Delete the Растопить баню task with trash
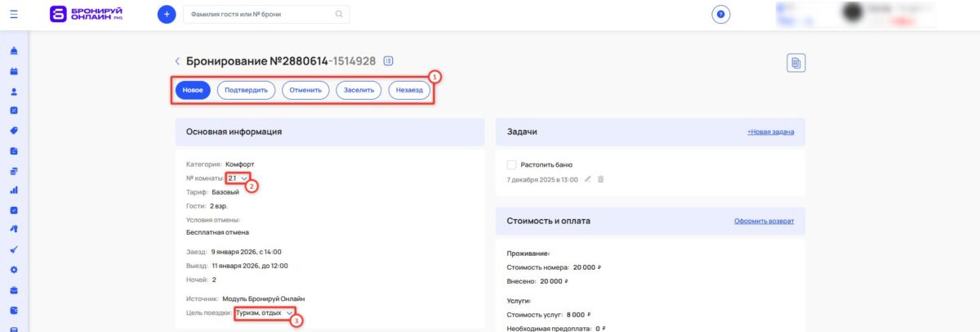This screenshot has height=332, width=980. [600, 179]
